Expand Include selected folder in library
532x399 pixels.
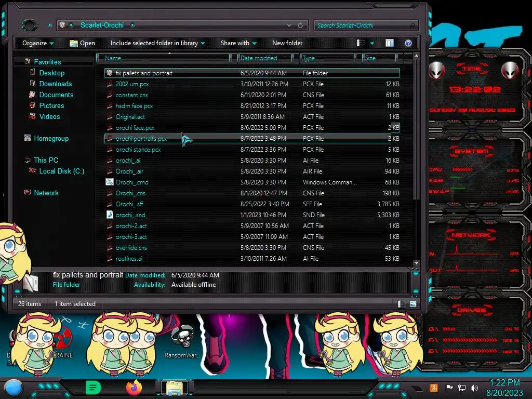pos(158,43)
